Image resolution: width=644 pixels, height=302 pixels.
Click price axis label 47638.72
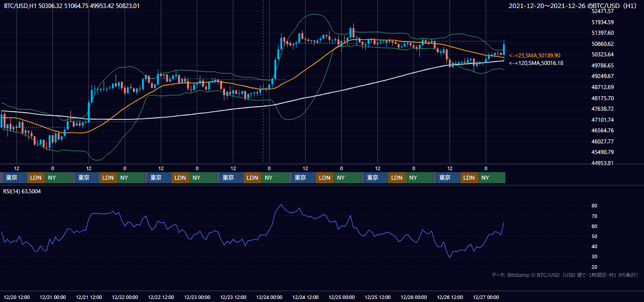(603, 109)
